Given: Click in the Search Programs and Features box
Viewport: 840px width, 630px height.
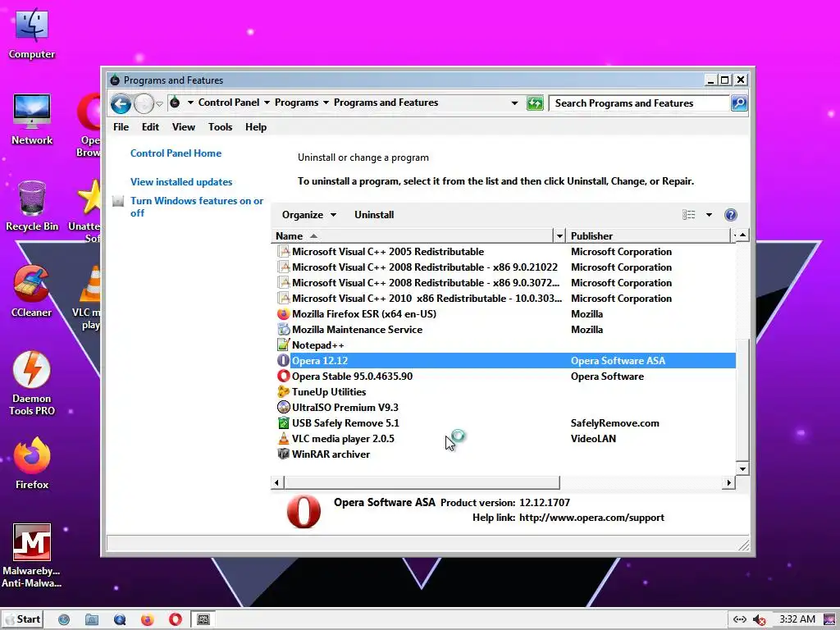Looking at the screenshot, I should tap(640, 103).
